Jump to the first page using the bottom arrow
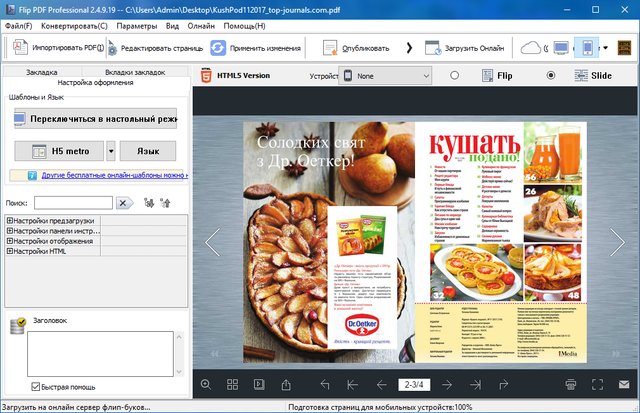 pos(353,384)
